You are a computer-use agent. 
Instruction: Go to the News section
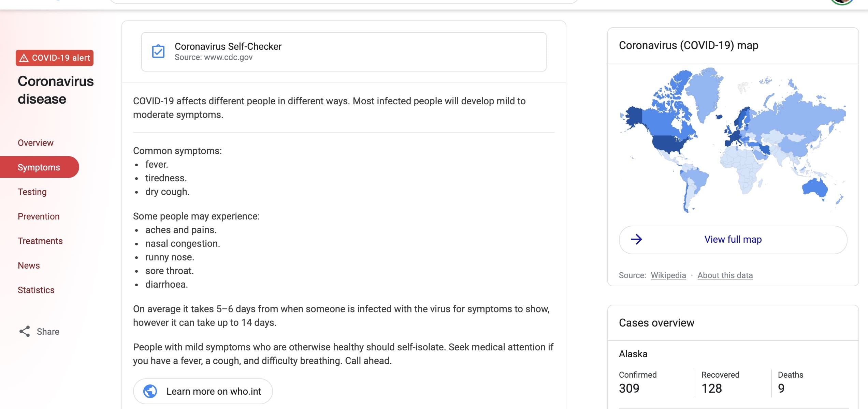coord(29,265)
